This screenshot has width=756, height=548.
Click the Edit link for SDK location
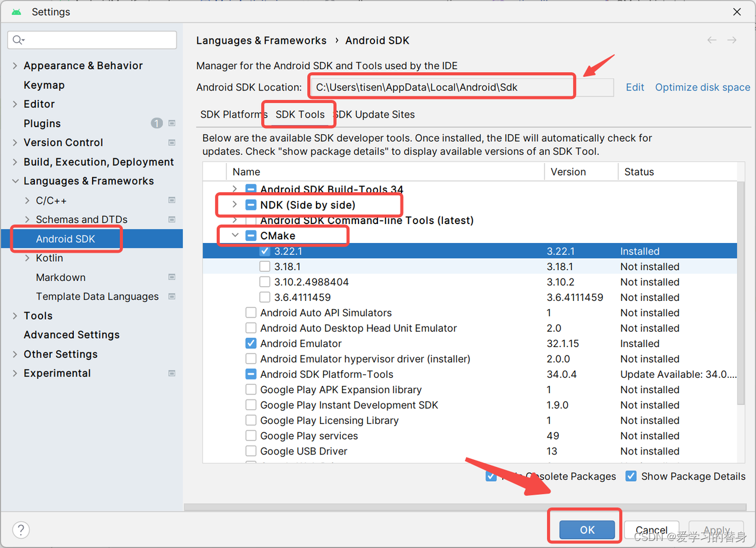[635, 87]
